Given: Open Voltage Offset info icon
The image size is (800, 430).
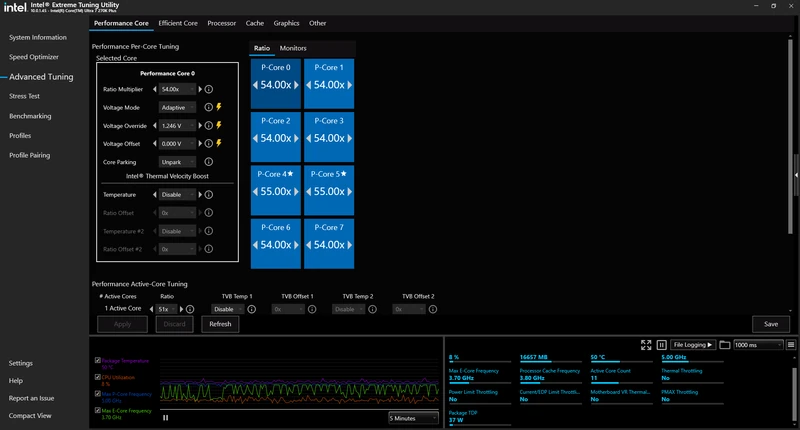Looking at the screenshot, I should click(209, 144).
